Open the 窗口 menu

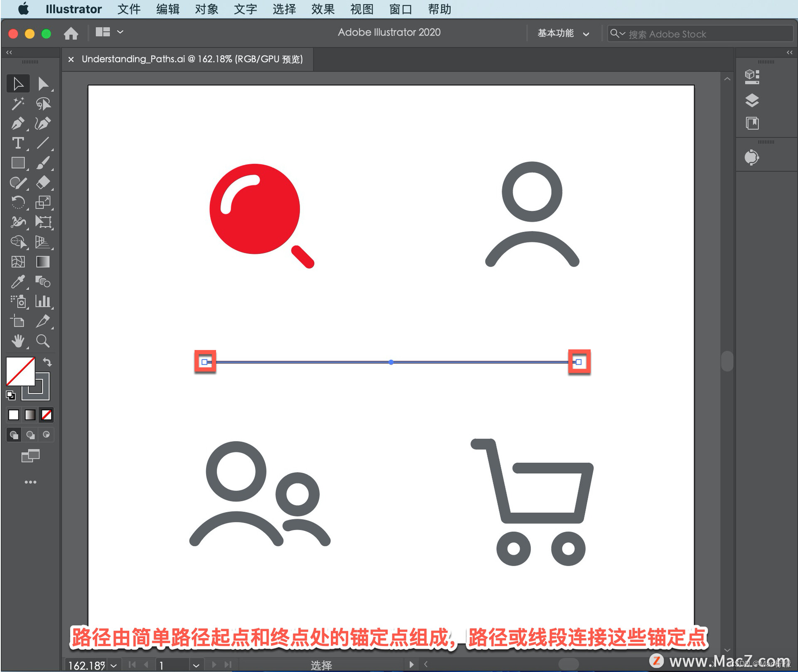click(x=400, y=9)
